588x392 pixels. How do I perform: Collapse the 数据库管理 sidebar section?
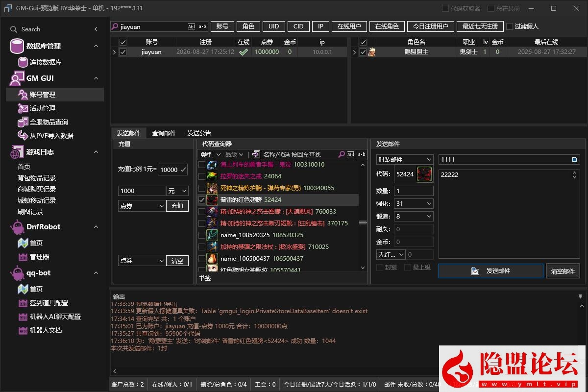tap(96, 46)
